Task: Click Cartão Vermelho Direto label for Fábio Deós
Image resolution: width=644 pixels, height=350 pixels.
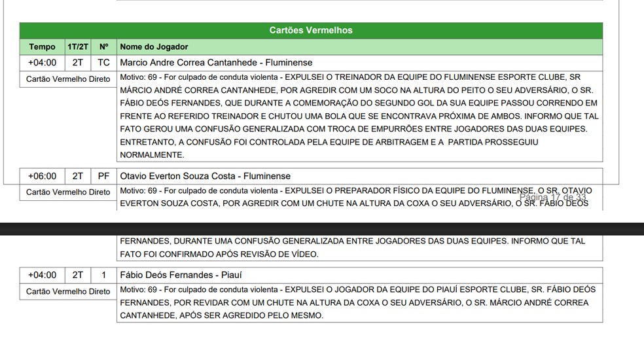Action: point(68,292)
